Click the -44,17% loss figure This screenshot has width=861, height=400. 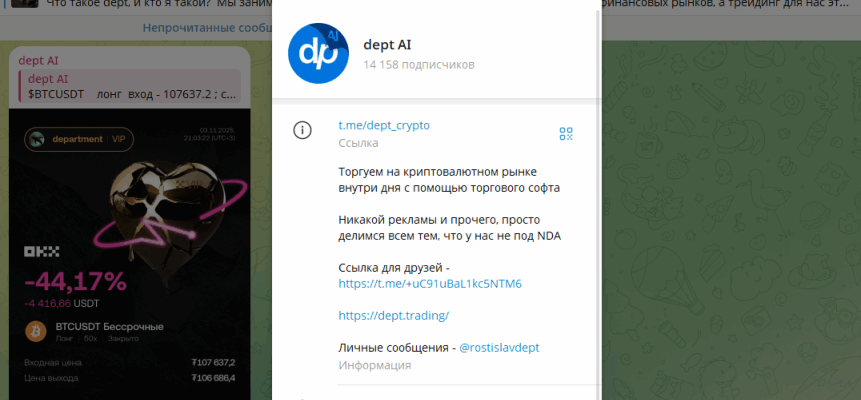tap(75, 281)
